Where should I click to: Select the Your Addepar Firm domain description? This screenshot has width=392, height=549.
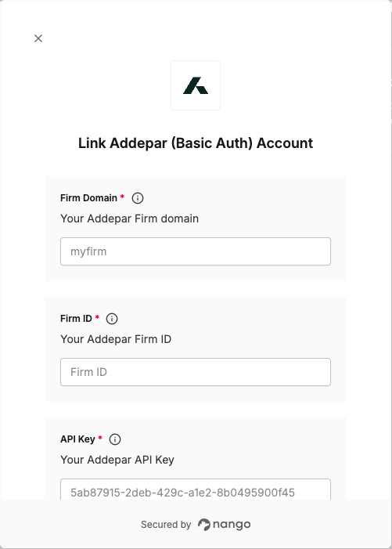click(x=129, y=219)
